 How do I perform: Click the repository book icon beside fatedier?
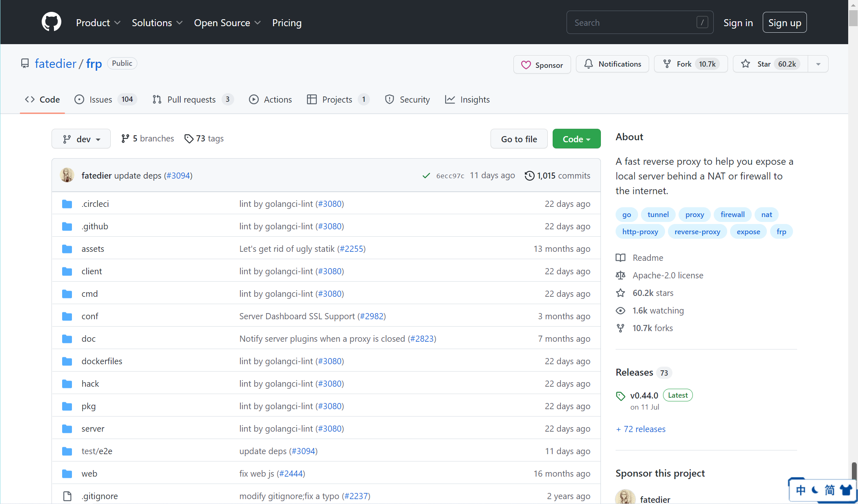point(25,63)
